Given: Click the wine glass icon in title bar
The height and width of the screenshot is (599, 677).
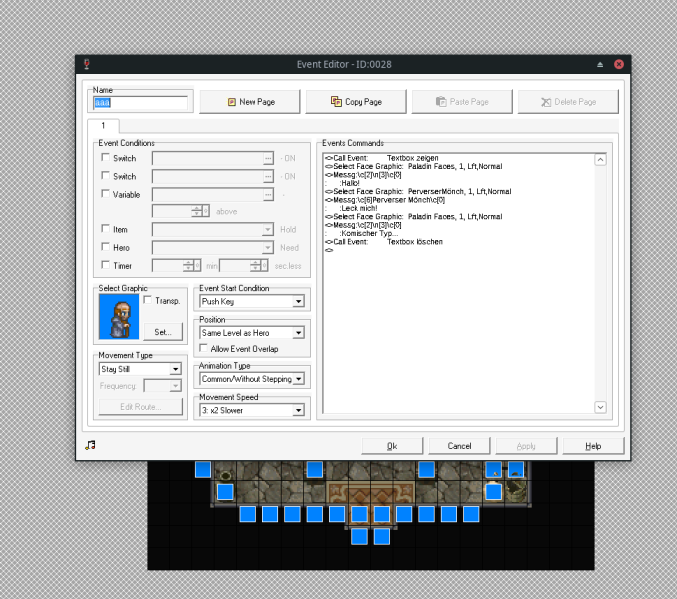Looking at the screenshot, I should point(87,64).
